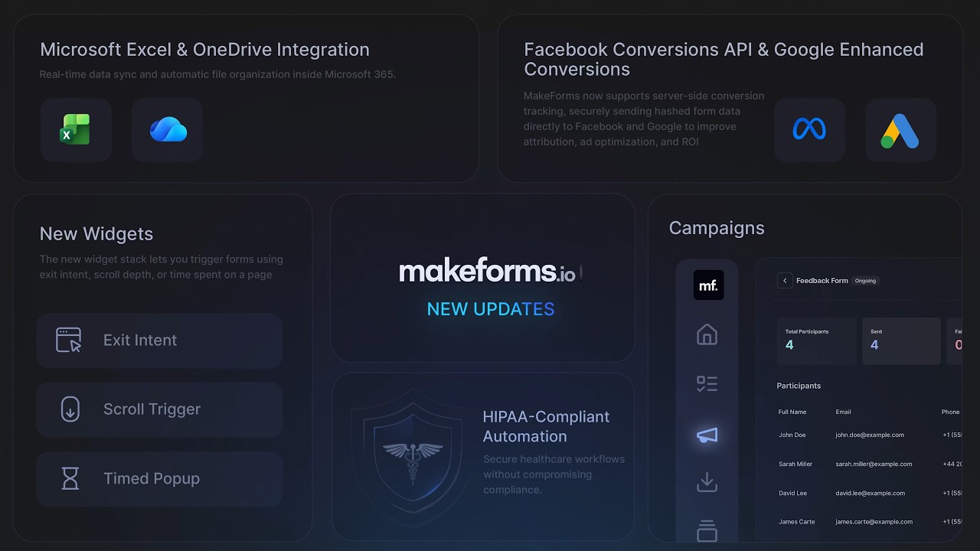Go back using Feedback Form arrow

[784, 281]
